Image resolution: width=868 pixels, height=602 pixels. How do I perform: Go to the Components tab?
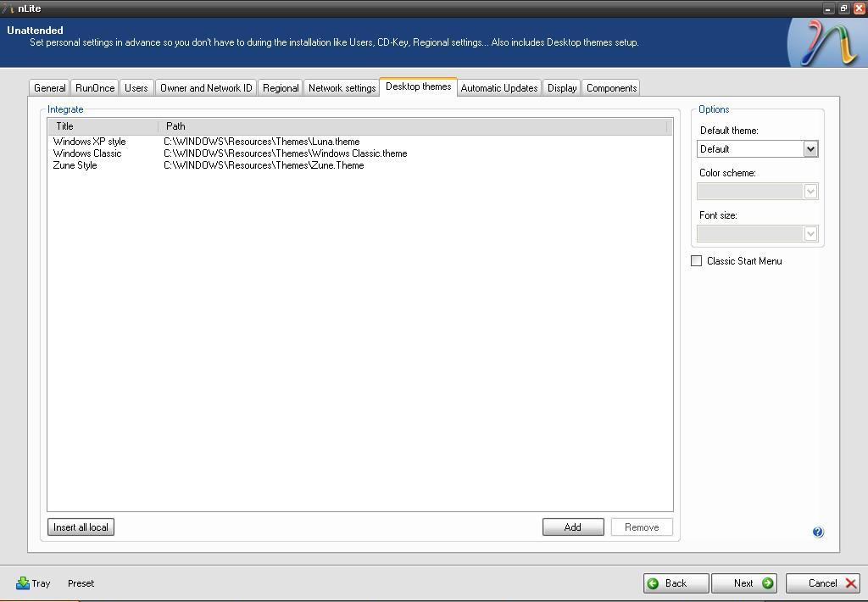coord(612,88)
